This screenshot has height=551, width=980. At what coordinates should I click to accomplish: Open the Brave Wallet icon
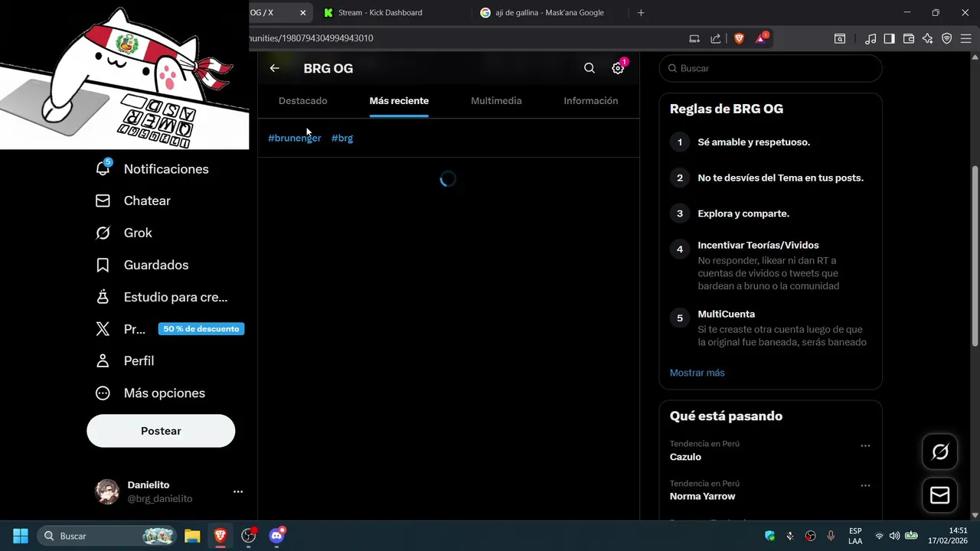909,38
